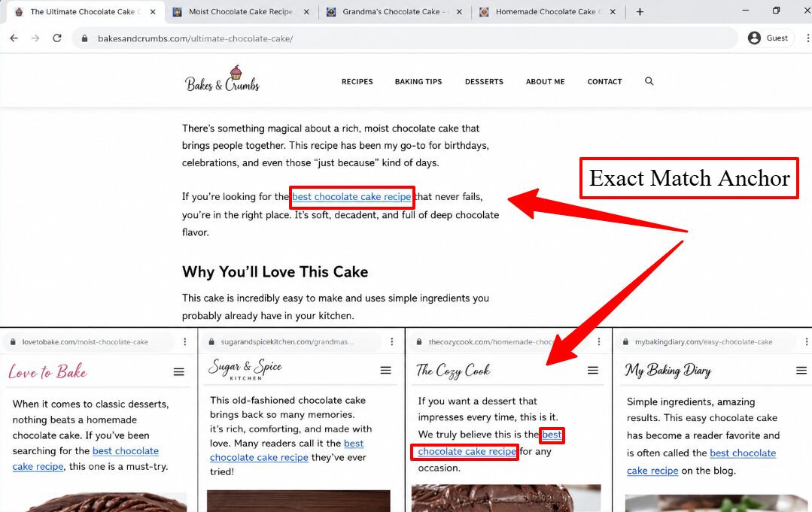Open the sugarandspicekitchen three-dot menu
Viewport: 812px width, 512px height.
(392, 342)
